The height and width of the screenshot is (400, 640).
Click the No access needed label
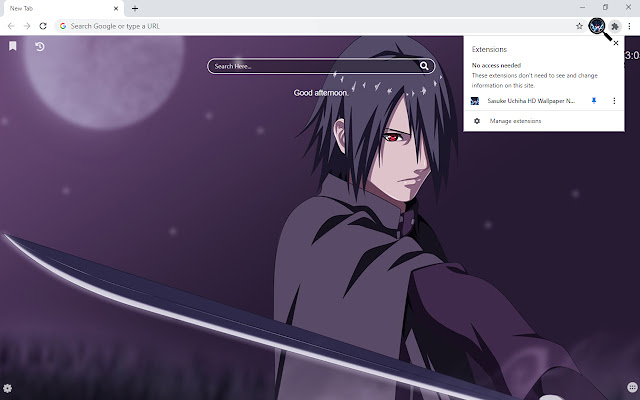click(496, 65)
